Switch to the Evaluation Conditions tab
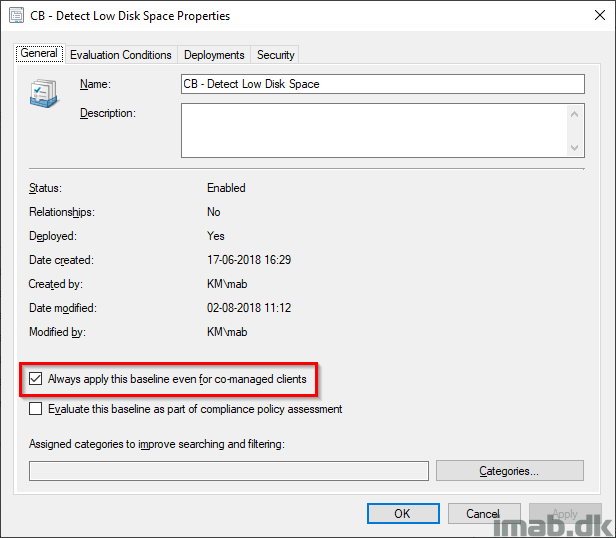 (121, 55)
